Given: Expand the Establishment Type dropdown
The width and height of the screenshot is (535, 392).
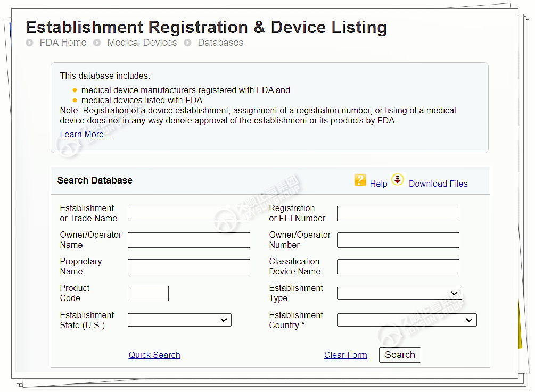Looking at the screenshot, I should pyautogui.click(x=399, y=293).
